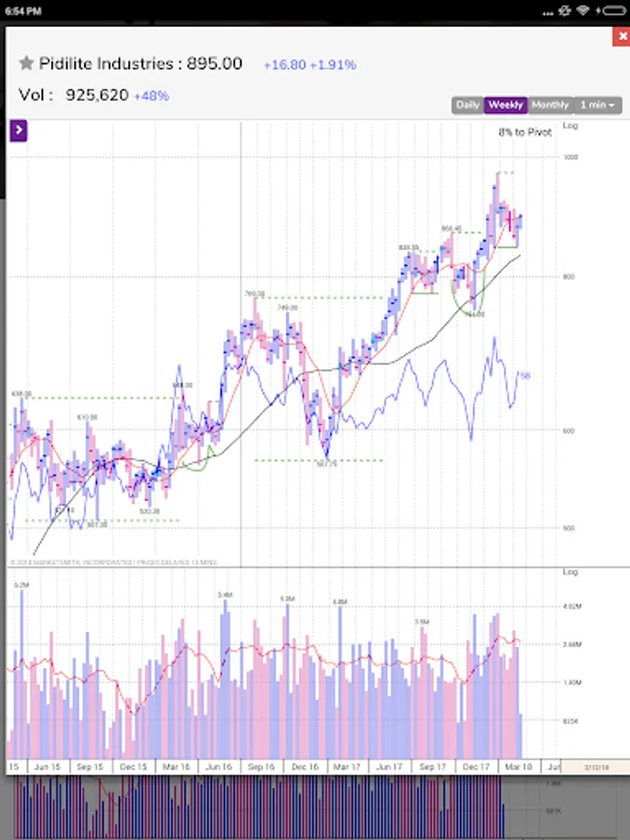Click the Sep 16 date axis label
630x840 pixels.
click(x=261, y=767)
